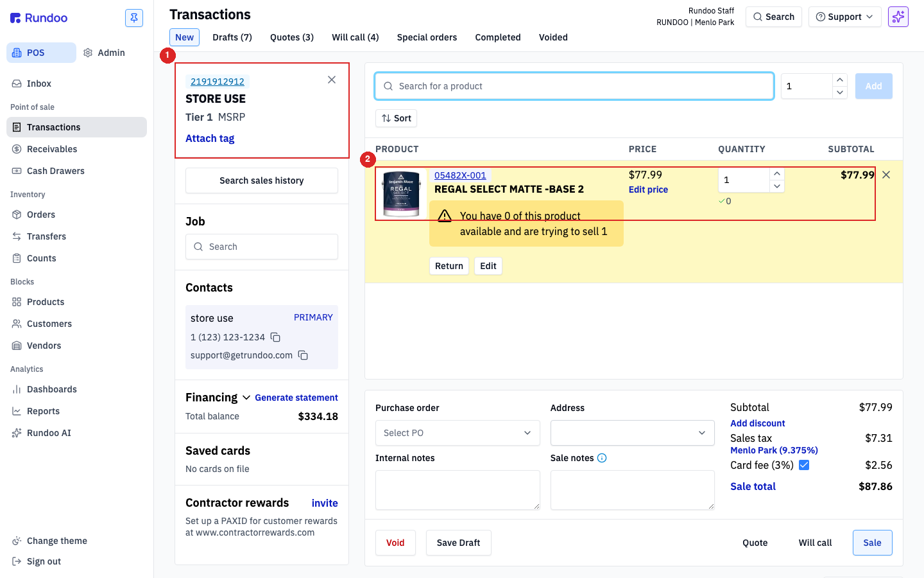Viewport: 924px width, 578px height.
Task: Click the Menlo Park (9.375%) tax link
Action: point(774,450)
